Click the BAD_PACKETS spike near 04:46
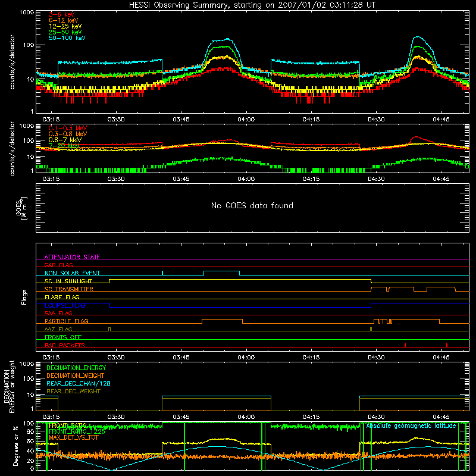The width and height of the screenshot is (476, 476). (447, 345)
